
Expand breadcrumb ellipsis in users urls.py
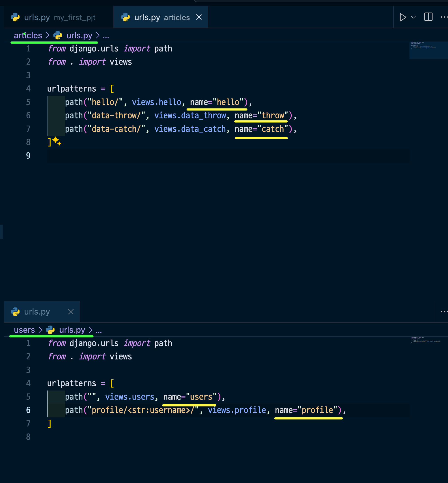pyautogui.click(x=99, y=330)
